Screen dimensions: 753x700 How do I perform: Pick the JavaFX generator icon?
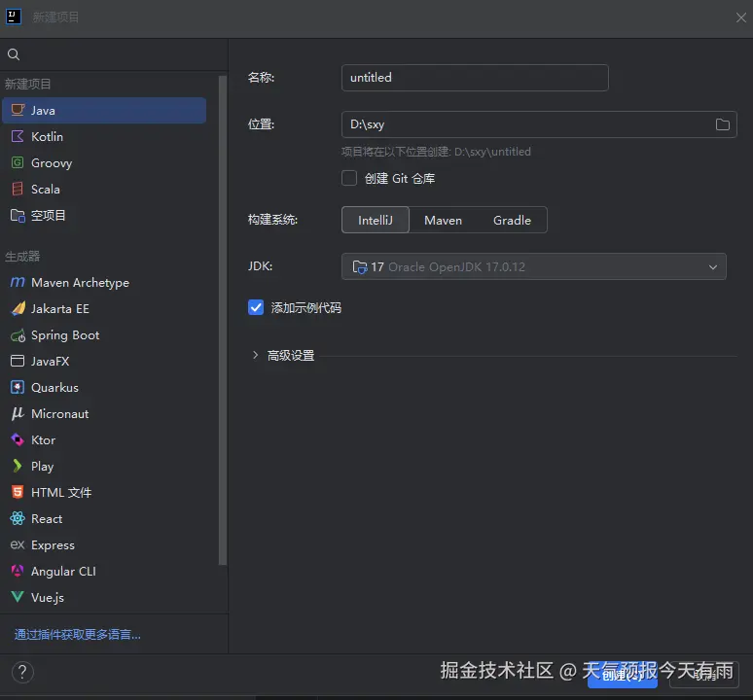(x=18, y=361)
